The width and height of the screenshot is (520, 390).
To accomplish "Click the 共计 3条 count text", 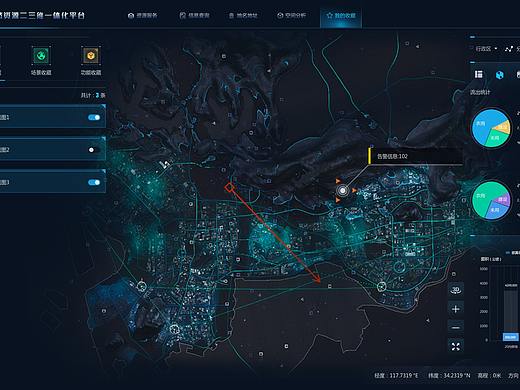I will pyautogui.click(x=93, y=95).
